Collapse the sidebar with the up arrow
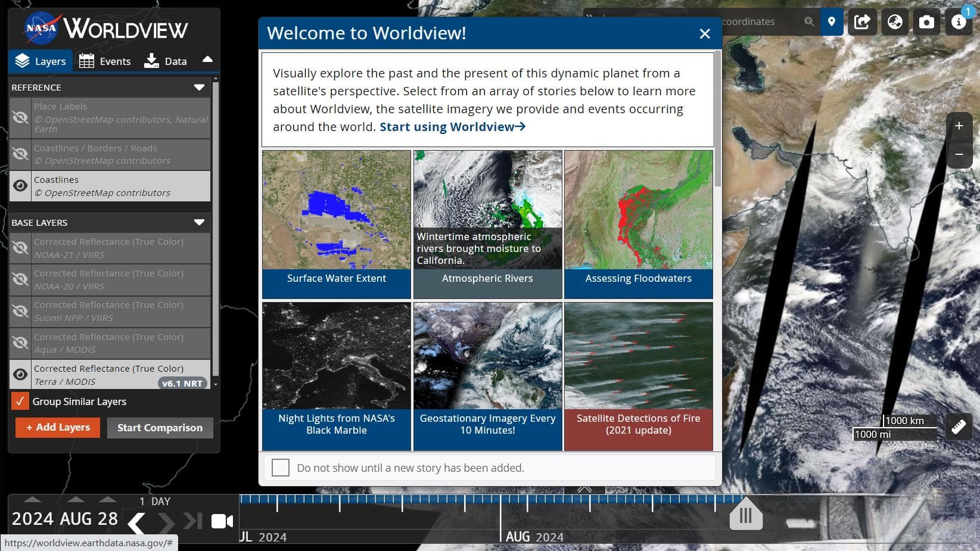The height and width of the screenshot is (551, 980). click(x=207, y=60)
